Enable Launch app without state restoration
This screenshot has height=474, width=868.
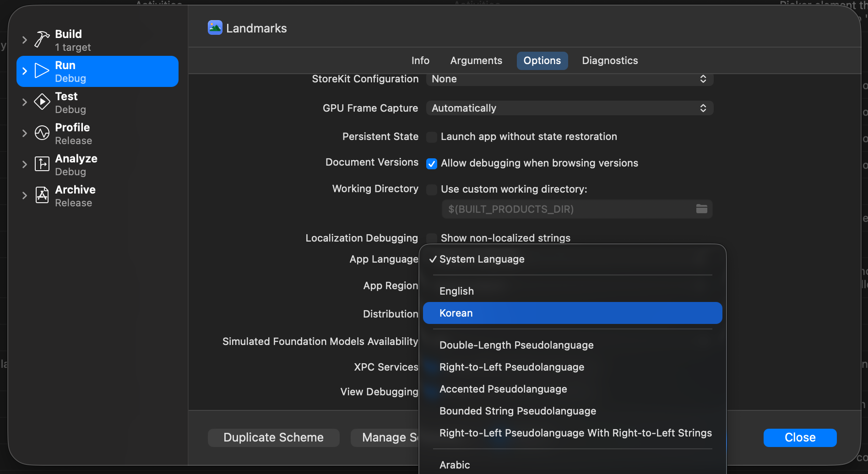[432, 137]
